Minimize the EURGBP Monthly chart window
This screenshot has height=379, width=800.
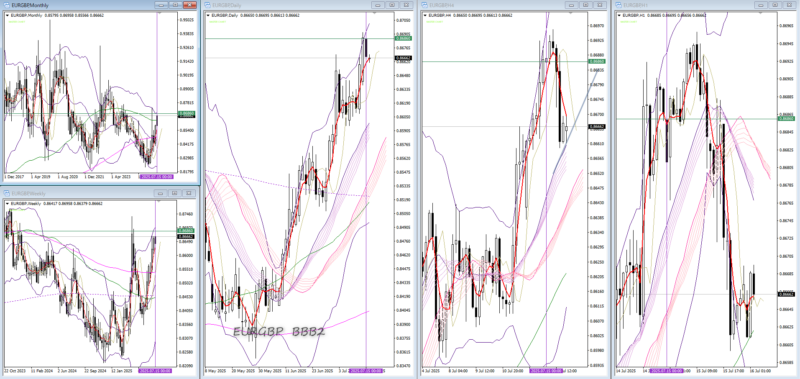161,5
